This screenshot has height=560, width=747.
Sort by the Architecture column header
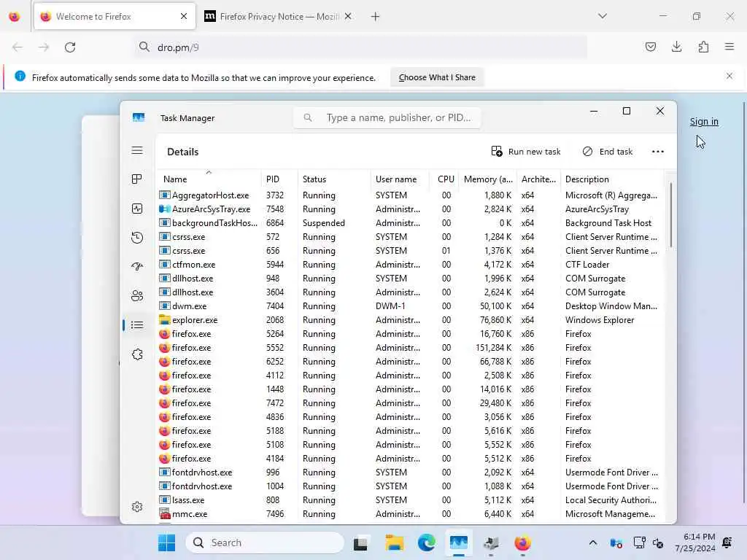(x=538, y=179)
